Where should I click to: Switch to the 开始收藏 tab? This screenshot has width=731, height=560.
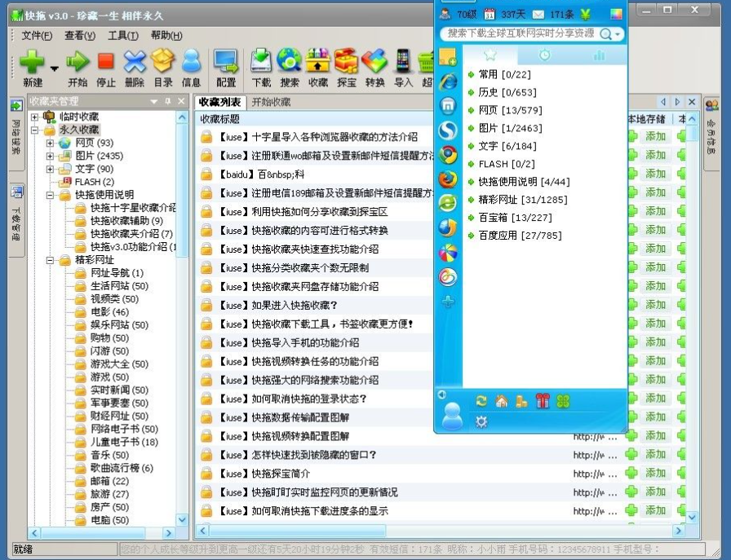point(271,102)
